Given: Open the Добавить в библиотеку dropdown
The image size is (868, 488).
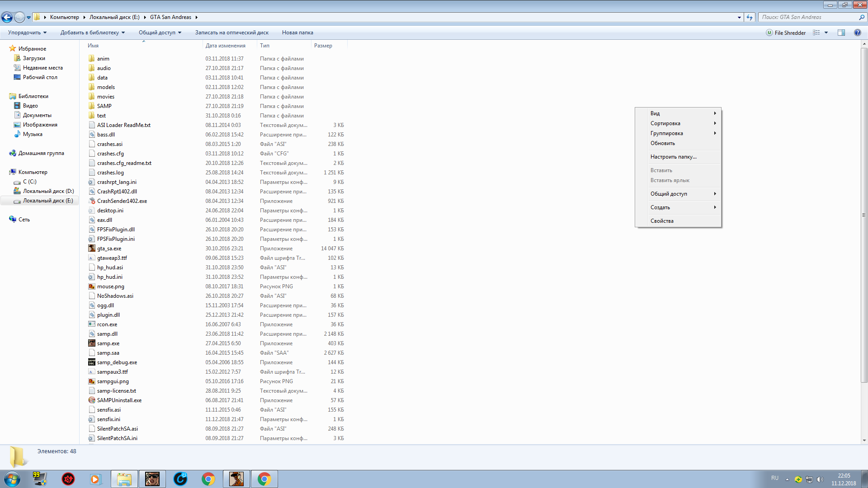Looking at the screenshot, I should pos(93,33).
